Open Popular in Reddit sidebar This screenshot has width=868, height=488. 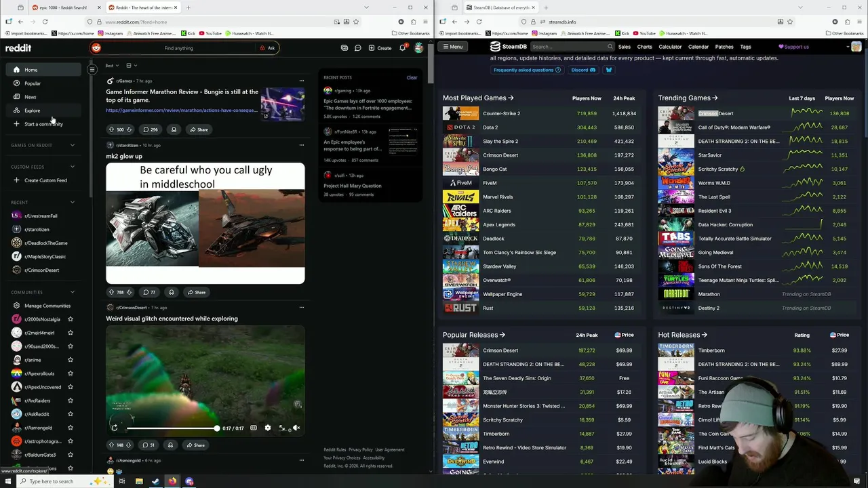click(45, 83)
